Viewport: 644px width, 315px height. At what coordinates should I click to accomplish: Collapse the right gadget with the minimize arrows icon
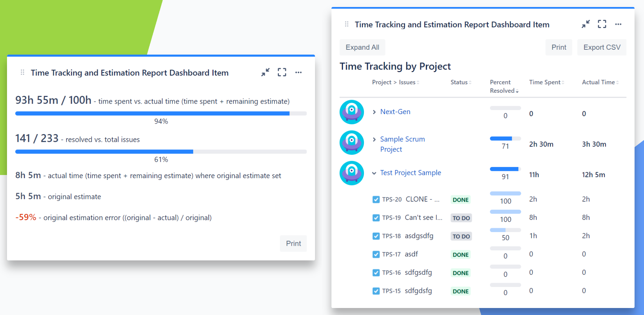585,24
